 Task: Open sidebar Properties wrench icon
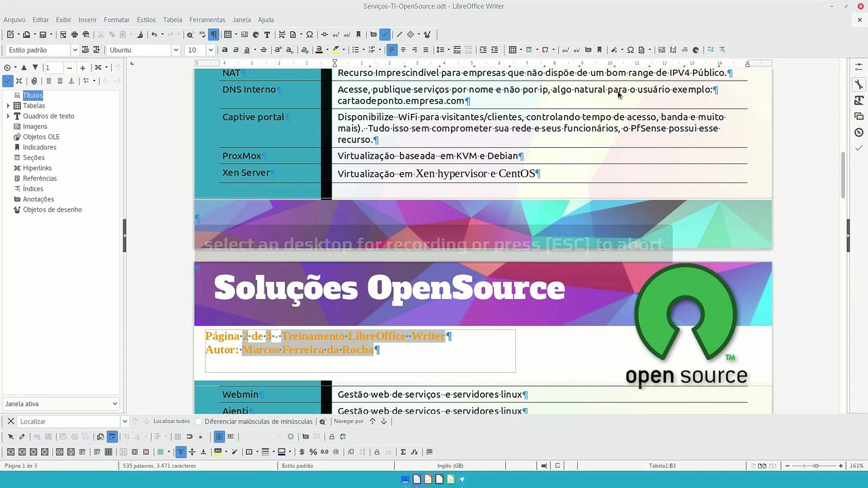pyautogui.click(x=859, y=85)
